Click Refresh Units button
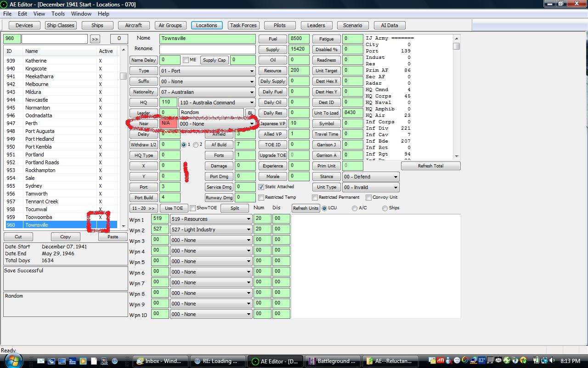588x368 pixels. [x=305, y=208]
